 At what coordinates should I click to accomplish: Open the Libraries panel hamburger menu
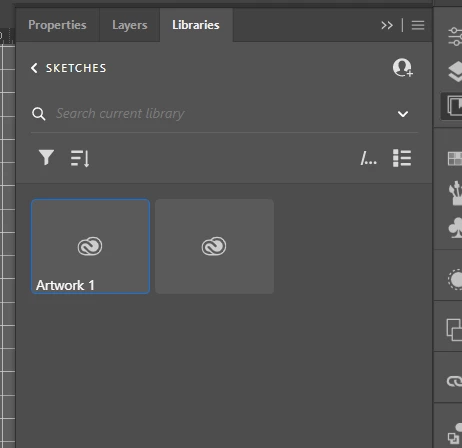(418, 25)
